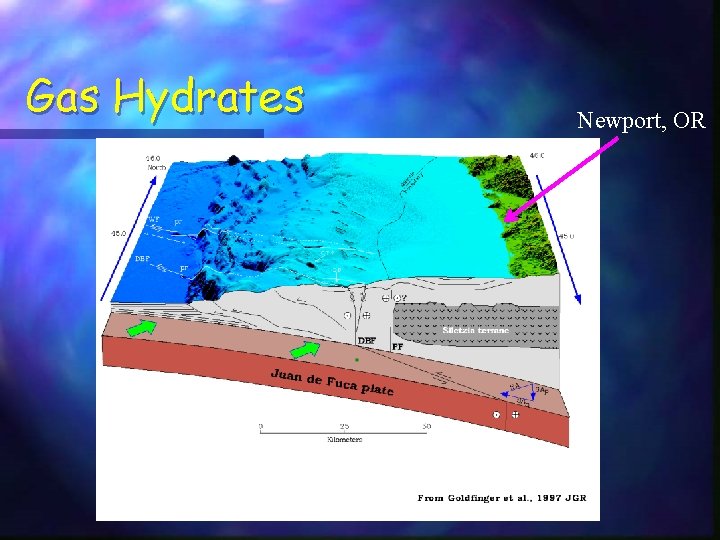Click the "Kilometers" scale bar label
The height and width of the screenshot is (540, 720).
click(x=344, y=439)
